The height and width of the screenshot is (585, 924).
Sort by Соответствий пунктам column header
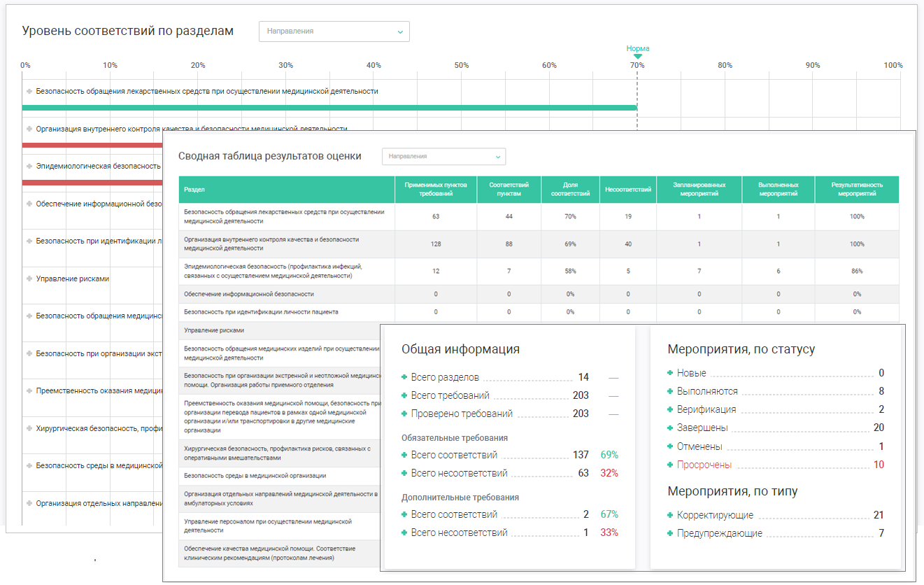pos(509,190)
